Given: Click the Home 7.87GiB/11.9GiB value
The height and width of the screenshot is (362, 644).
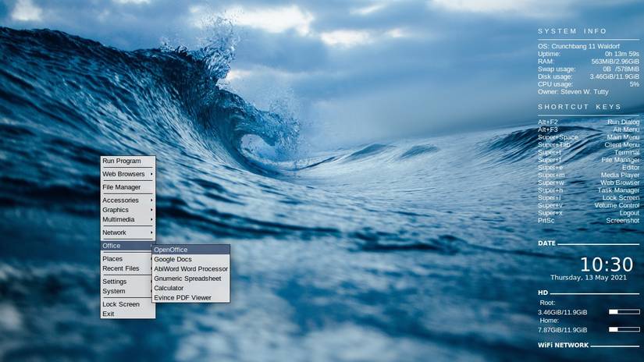Looking at the screenshot, I should click(x=562, y=330).
